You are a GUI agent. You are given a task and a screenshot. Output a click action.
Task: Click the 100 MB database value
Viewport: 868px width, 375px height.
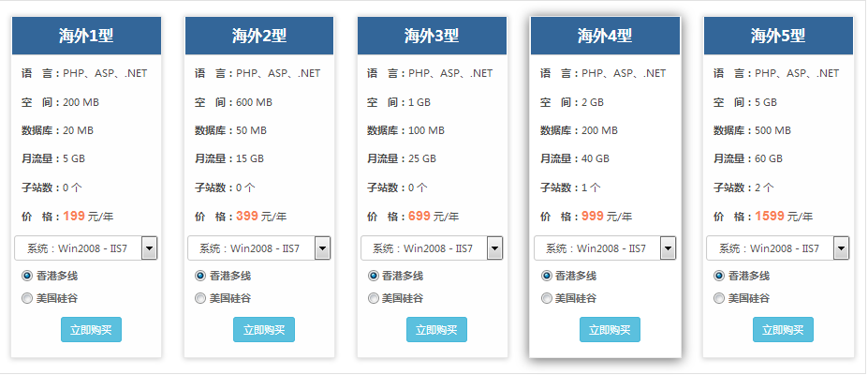(426, 130)
